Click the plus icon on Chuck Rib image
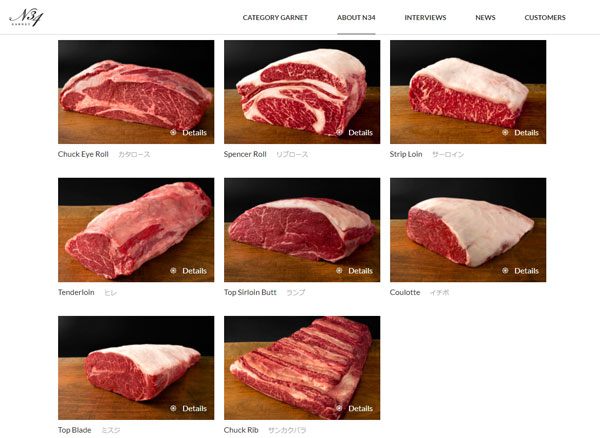The width and height of the screenshot is (600, 438). pyautogui.click(x=339, y=408)
